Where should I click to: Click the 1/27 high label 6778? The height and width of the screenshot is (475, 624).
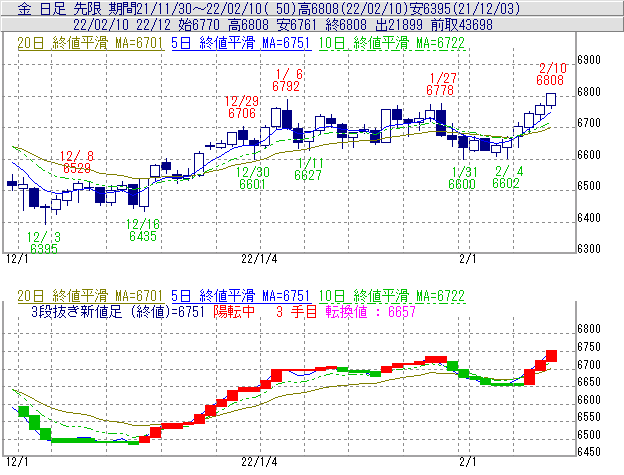click(x=440, y=90)
